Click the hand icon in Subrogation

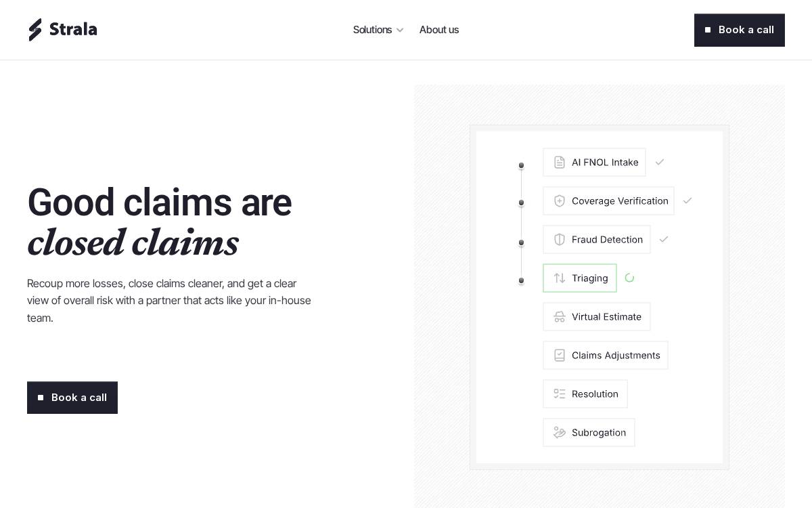click(x=560, y=433)
